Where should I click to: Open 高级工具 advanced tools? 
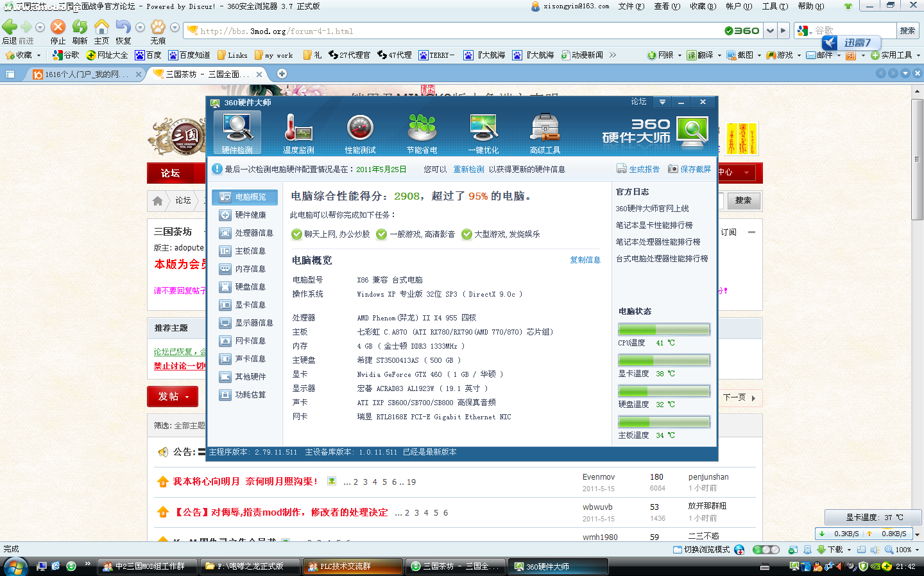545,133
